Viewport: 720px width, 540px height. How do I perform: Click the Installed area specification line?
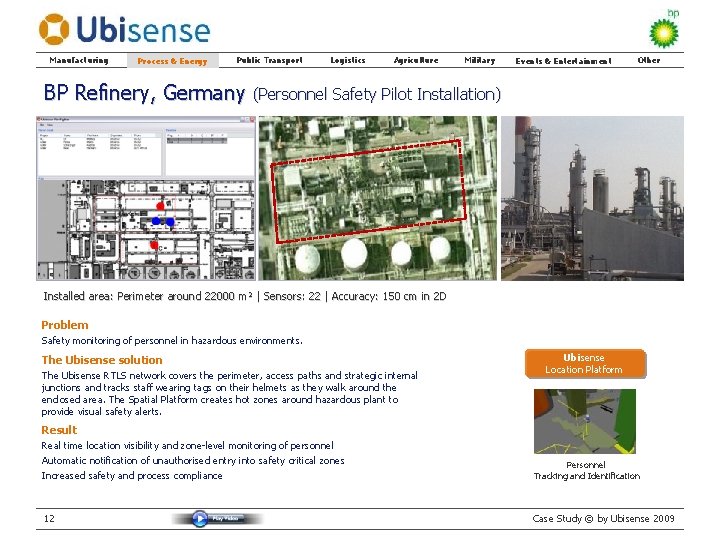tap(245, 296)
